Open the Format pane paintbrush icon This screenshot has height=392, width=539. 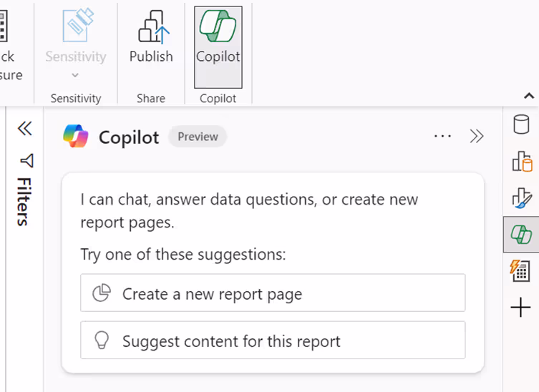(522, 198)
